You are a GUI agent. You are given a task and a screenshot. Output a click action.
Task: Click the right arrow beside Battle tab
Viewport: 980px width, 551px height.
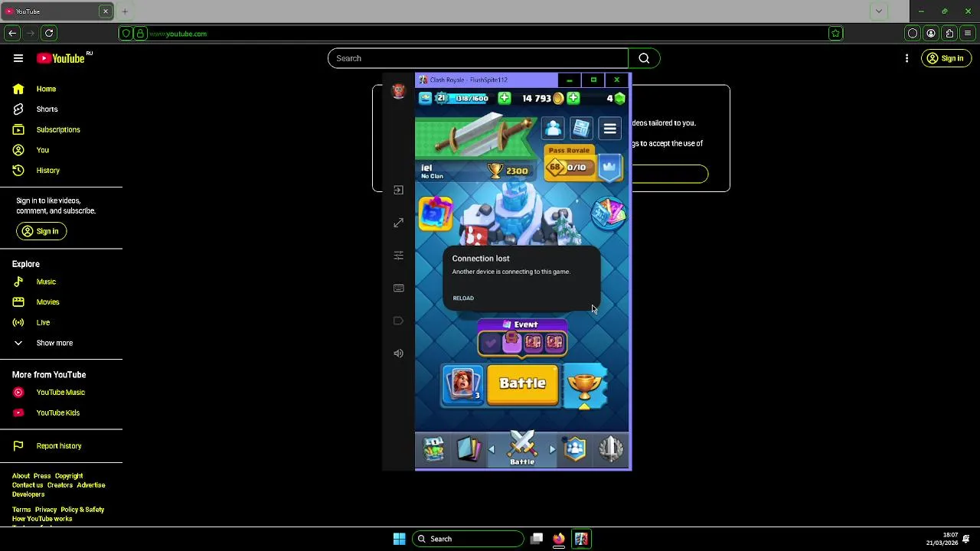(552, 449)
